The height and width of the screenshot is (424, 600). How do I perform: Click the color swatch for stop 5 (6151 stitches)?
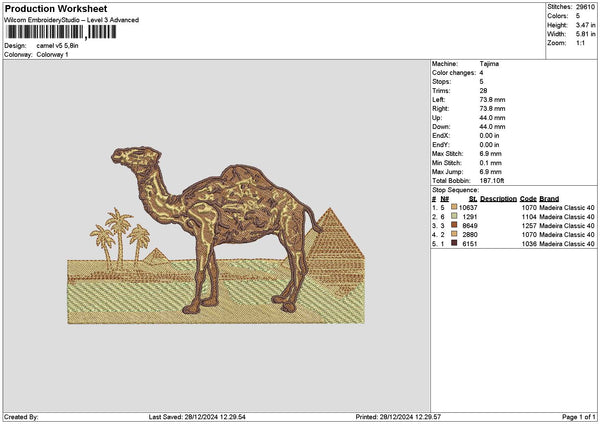454,243
